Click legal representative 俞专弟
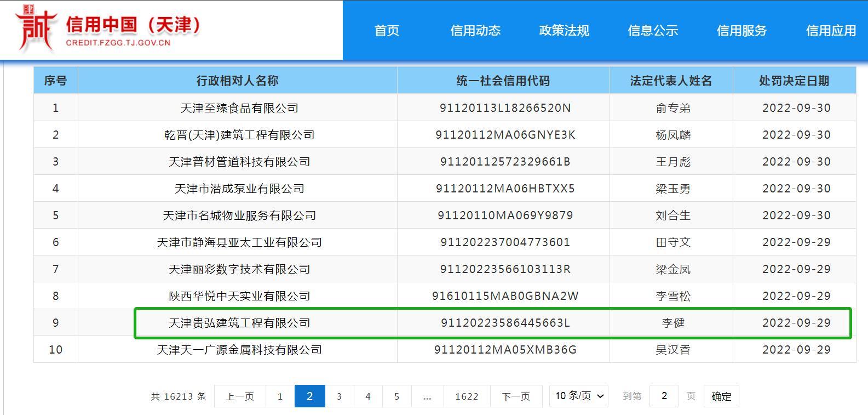Viewport: 868px width, 415px height. pyautogui.click(x=673, y=108)
